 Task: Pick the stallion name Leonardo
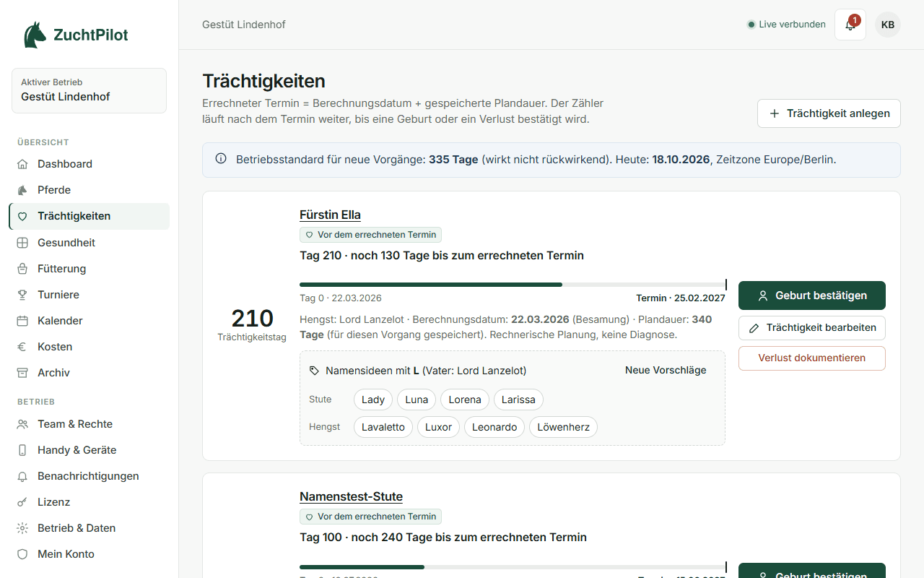(494, 427)
